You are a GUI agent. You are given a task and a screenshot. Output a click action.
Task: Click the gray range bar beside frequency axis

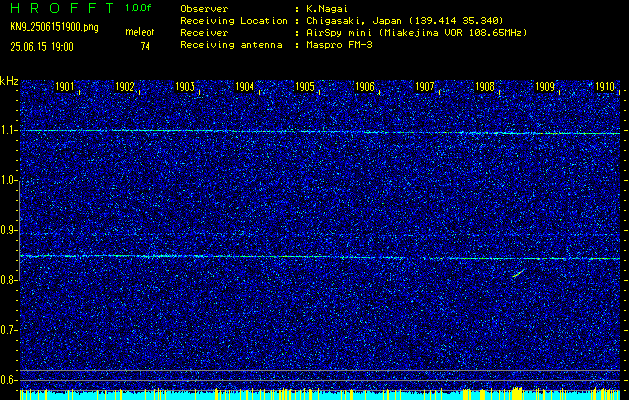coord(20,231)
